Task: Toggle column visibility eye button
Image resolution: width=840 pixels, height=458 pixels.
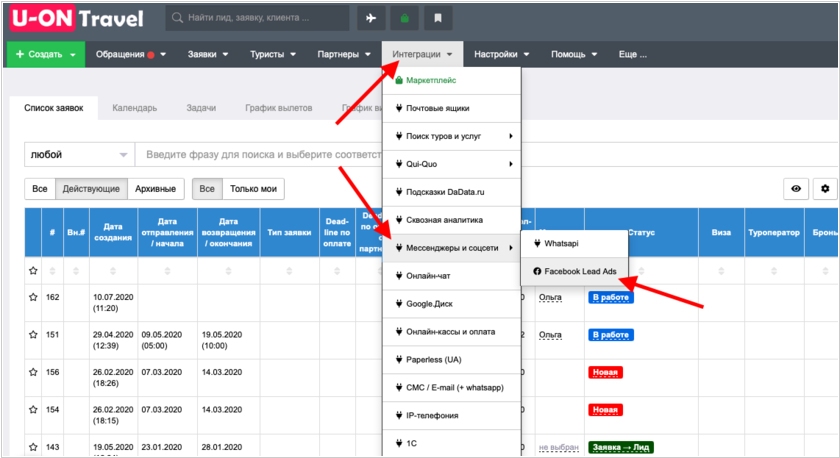Action: click(x=796, y=188)
